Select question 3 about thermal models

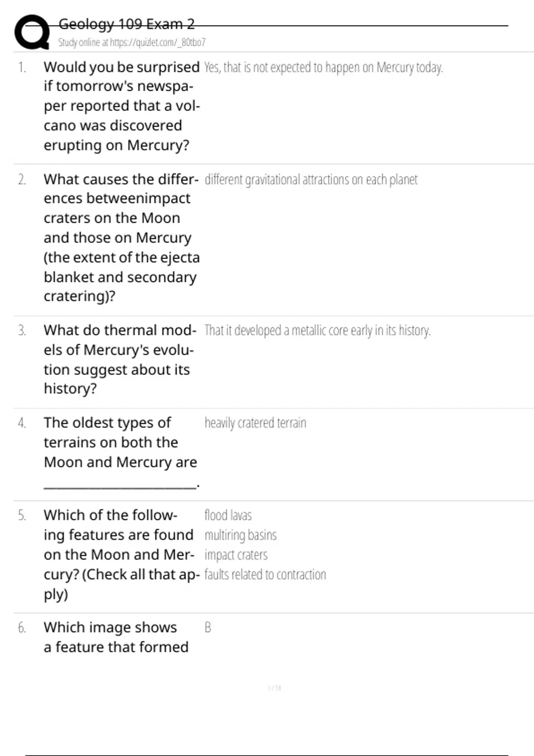119,359
